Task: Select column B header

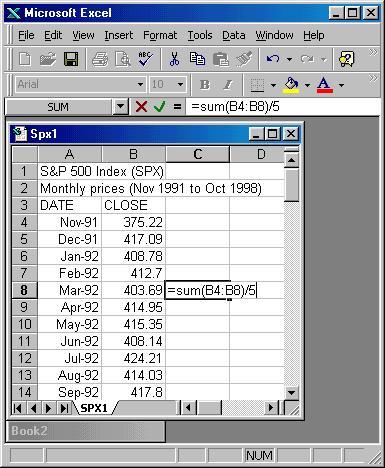Action: 133,154
